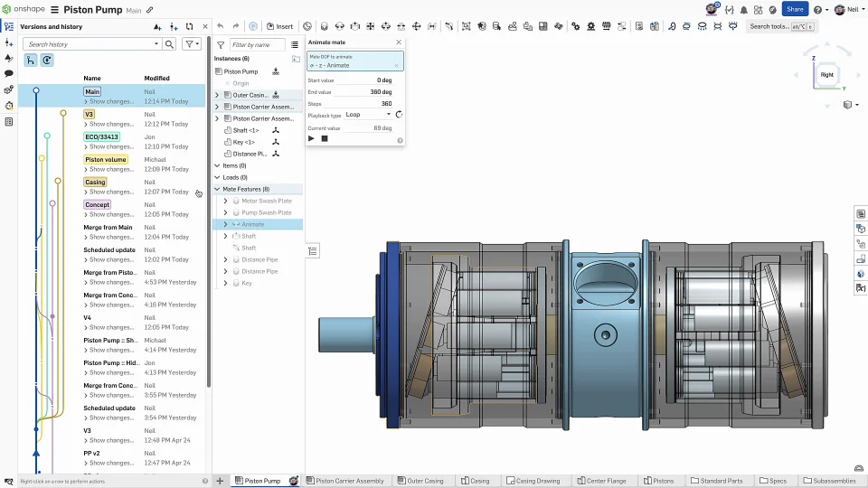Expand the Motor Swash Plate mate
Image resolution: width=868 pixels, height=488 pixels.
click(x=225, y=201)
